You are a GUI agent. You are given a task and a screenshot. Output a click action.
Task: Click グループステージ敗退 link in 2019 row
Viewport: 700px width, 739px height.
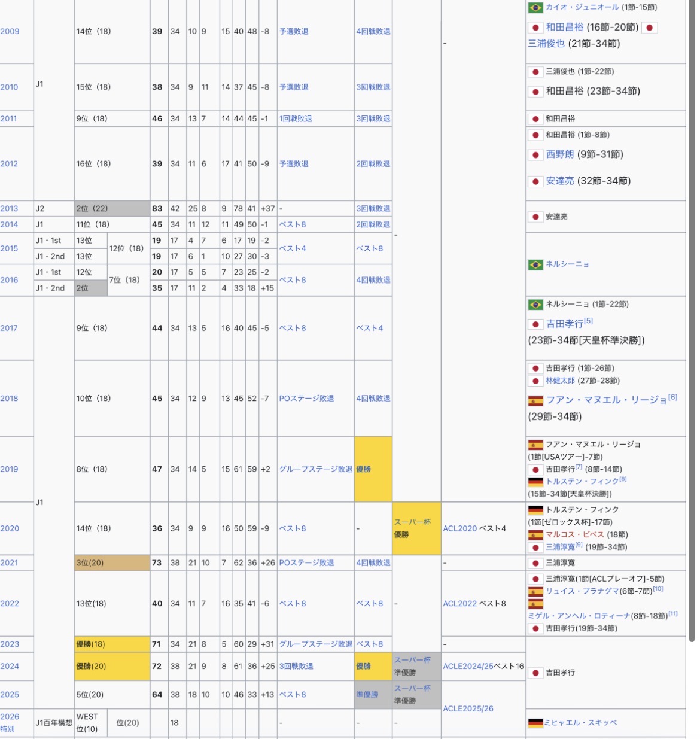tap(315, 469)
